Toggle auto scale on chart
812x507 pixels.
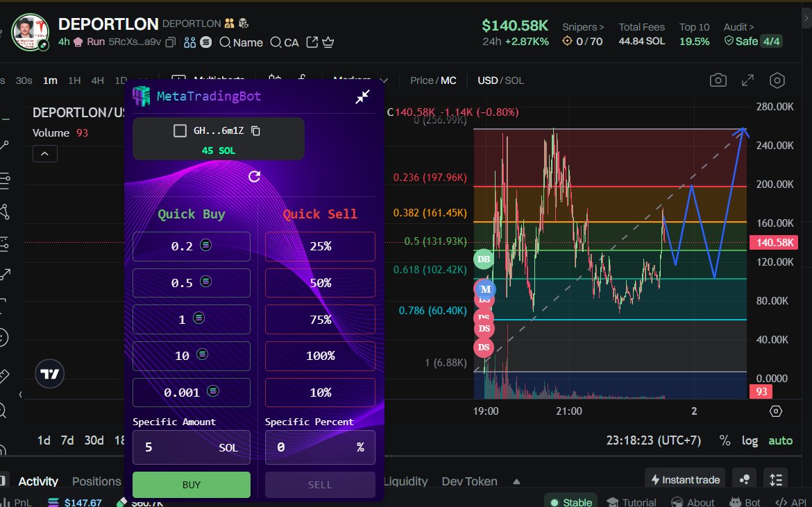pyautogui.click(x=780, y=440)
